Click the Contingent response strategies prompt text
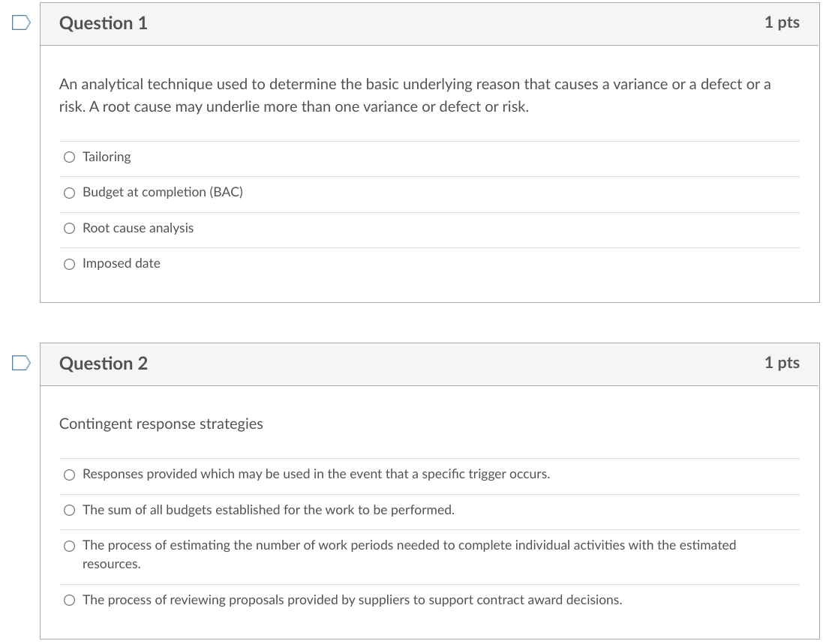Screen dimensions: 832x644 coord(161,424)
